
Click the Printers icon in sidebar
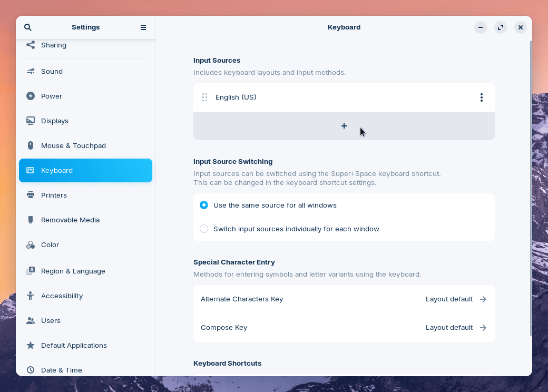pos(30,195)
